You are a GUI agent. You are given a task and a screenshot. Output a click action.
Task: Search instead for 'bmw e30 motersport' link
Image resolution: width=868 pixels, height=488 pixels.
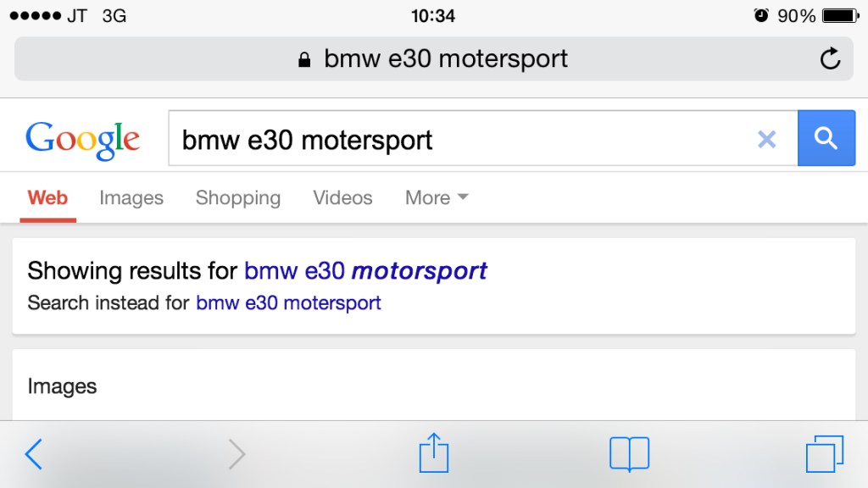(x=288, y=303)
